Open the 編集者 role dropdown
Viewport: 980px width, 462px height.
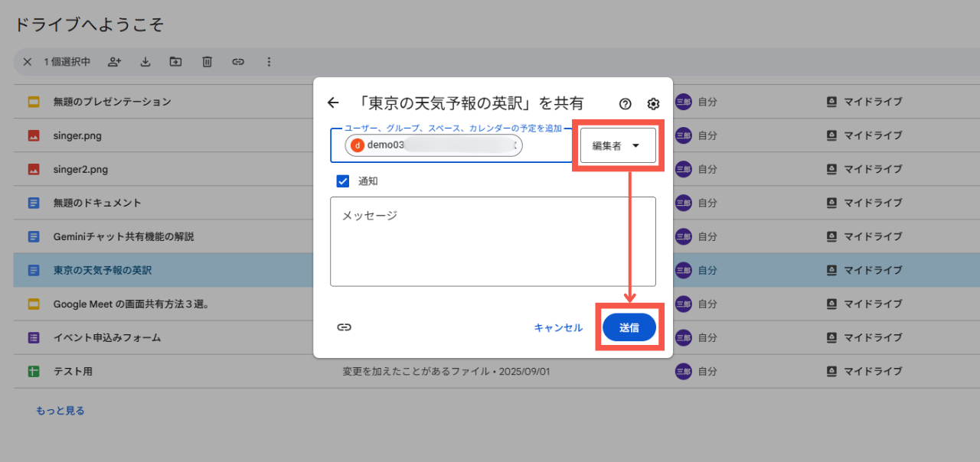(x=618, y=145)
